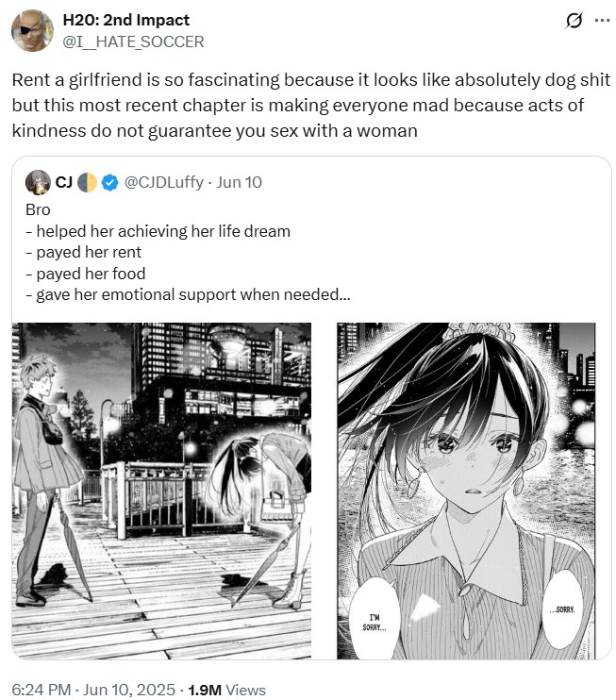616x700 pixels.
Task: Select the '...SORRY.' speech bubble in right panel
Action: tap(562, 609)
